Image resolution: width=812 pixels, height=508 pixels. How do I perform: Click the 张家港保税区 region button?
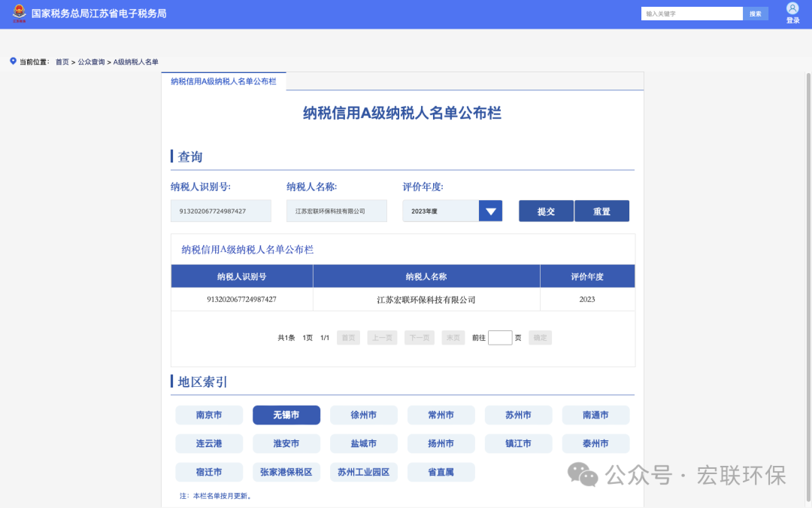(286, 472)
